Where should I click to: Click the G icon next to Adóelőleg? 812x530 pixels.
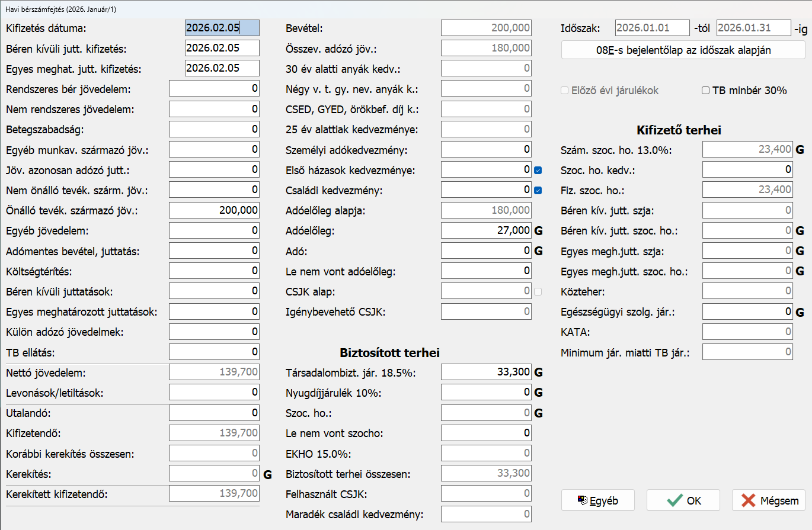[539, 231]
